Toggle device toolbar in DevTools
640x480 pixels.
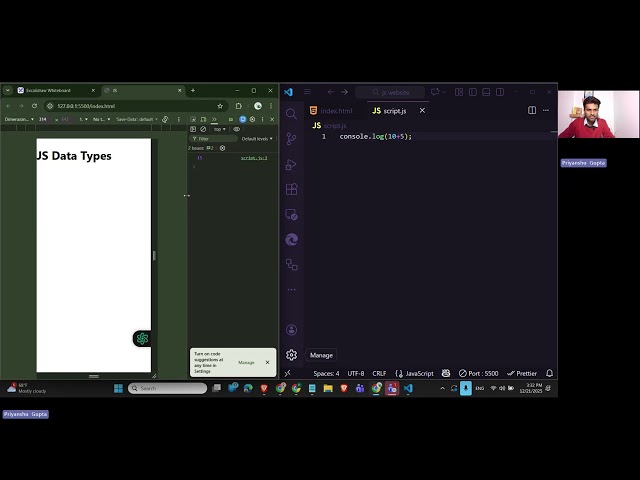(203, 119)
